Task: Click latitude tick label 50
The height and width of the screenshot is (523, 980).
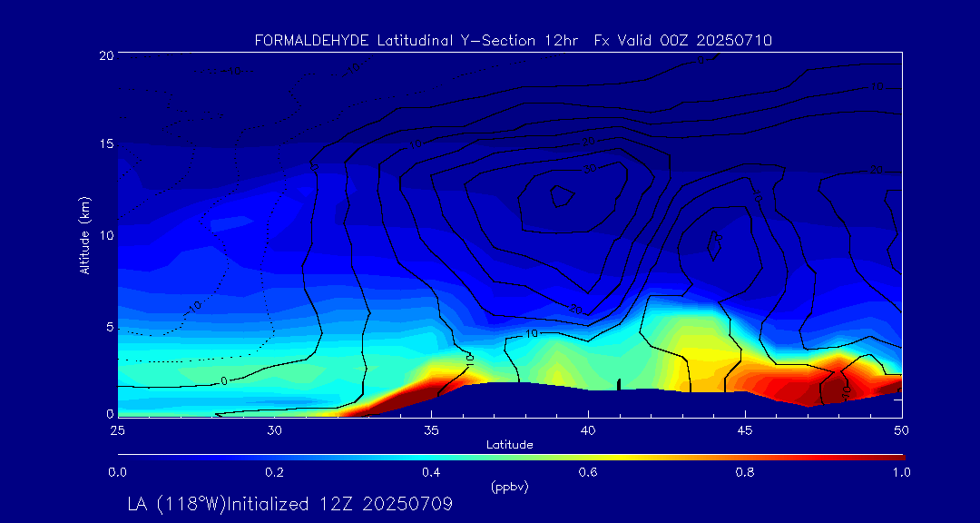Action: tap(902, 430)
